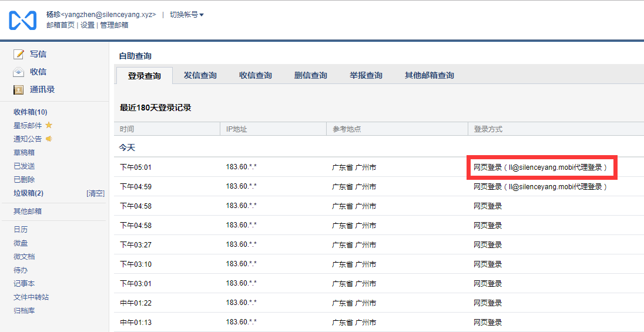Go to the 举报查询 tab

365,75
